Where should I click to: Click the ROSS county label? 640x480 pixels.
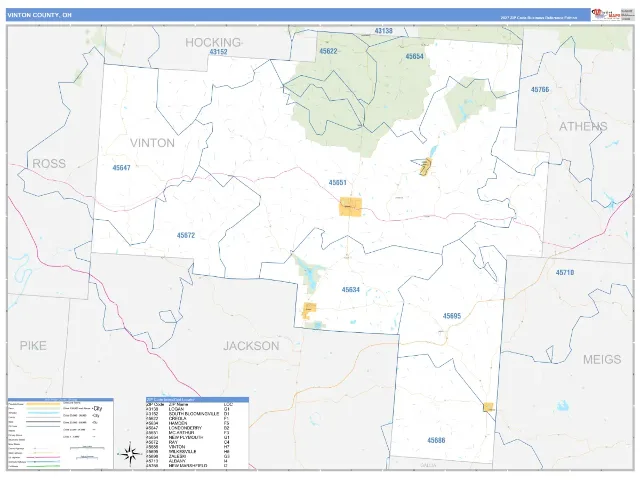click(x=49, y=164)
